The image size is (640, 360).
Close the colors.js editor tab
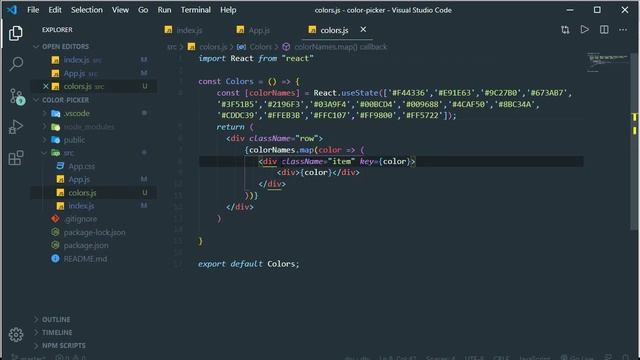[x=363, y=29]
